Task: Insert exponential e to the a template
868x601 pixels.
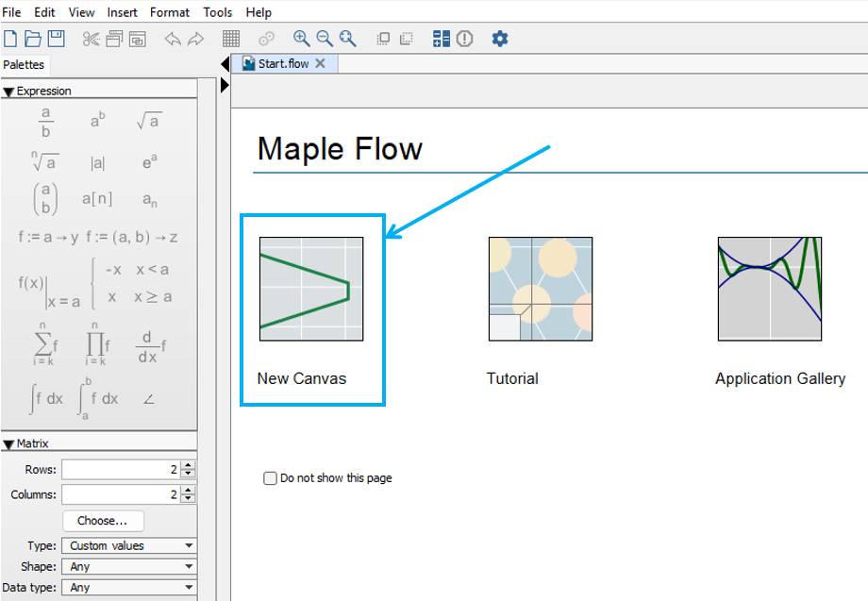Action: pyautogui.click(x=149, y=162)
